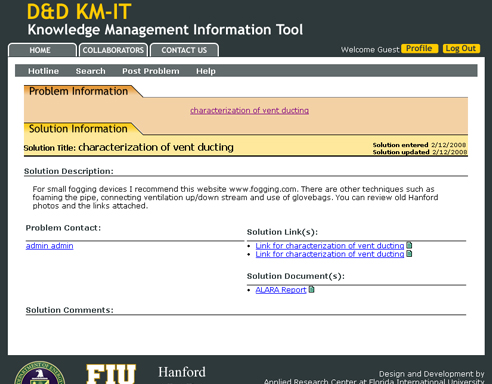Open the Hotline menu item
This screenshot has height=384, width=492.
(x=43, y=71)
